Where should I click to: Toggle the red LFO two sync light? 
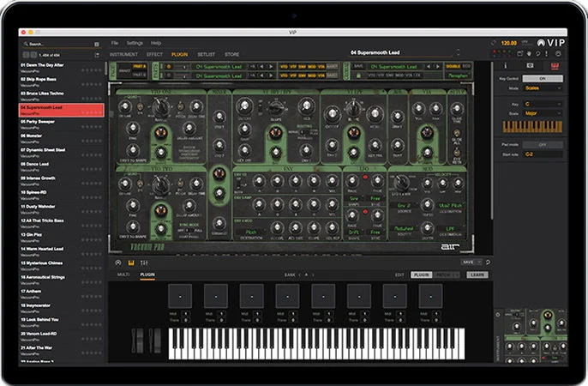coord(365,212)
